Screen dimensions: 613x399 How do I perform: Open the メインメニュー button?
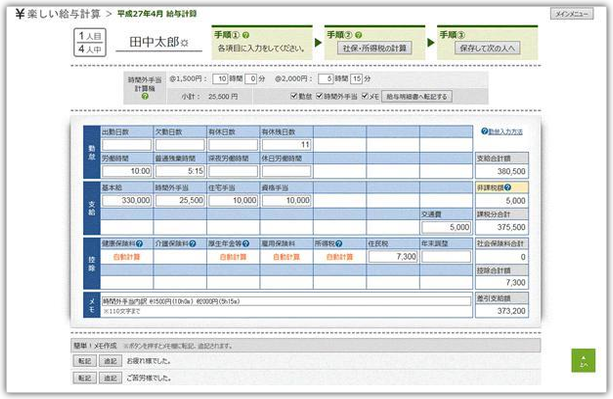coord(572,14)
